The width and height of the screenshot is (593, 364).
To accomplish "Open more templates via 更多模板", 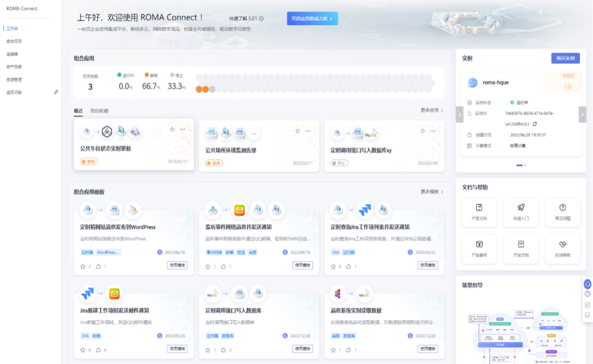I will 432,192.
